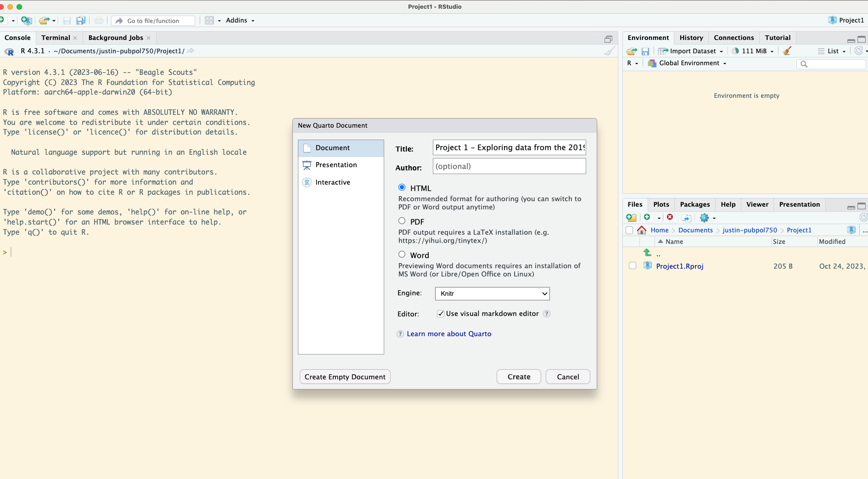
Task: Click the Home house icon in Files breadcrumb
Action: pos(642,230)
